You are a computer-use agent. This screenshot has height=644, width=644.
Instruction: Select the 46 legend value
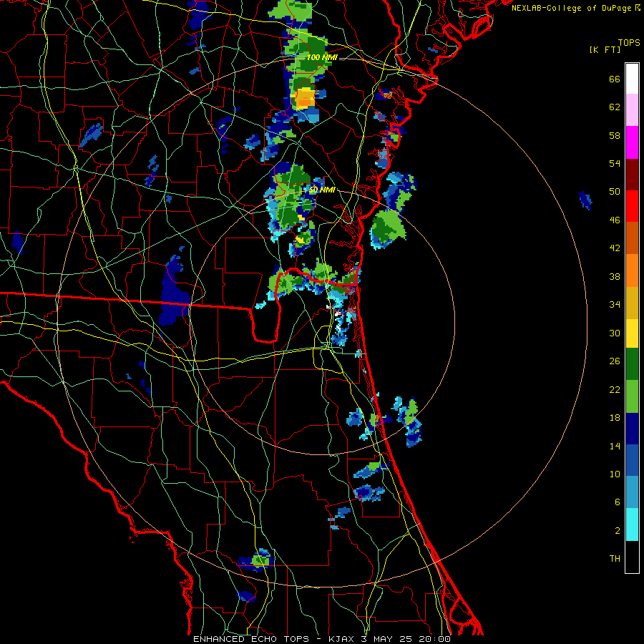tap(615, 220)
